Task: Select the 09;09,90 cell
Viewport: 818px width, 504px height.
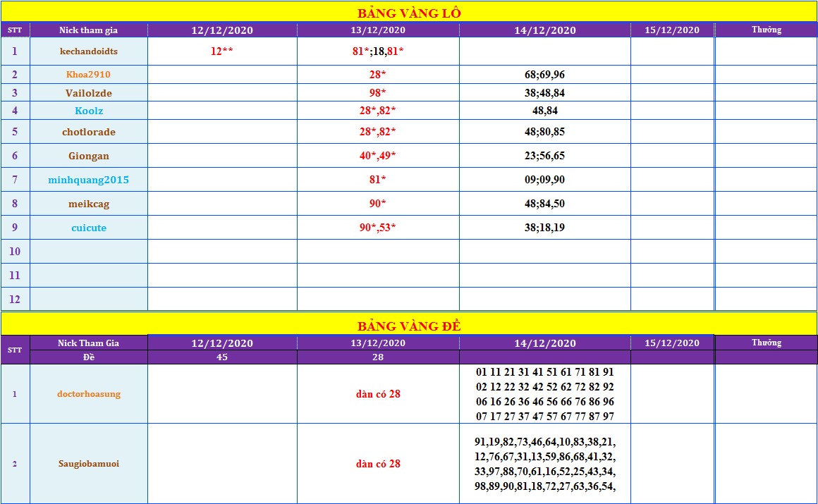Action: [545, 180]
